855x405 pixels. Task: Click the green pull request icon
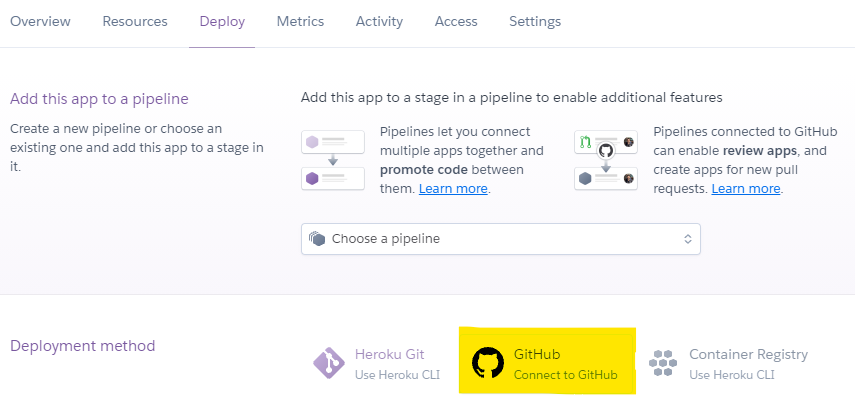[586, 142]
